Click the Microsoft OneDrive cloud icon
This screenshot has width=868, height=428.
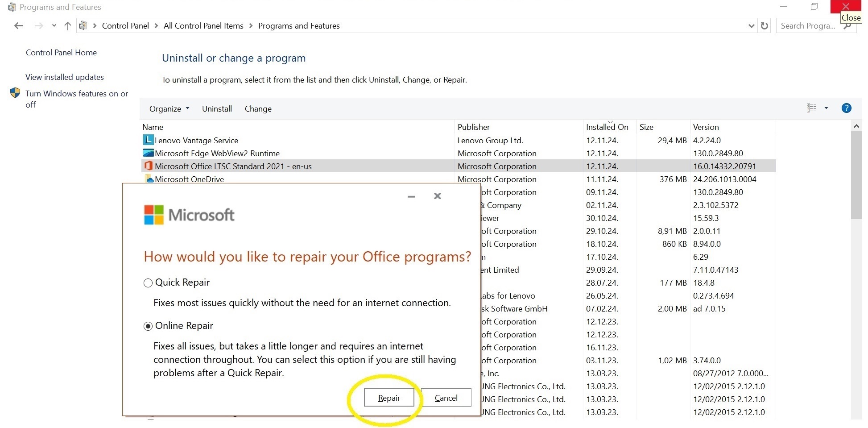pyautogui.click(x=149, y=179)
